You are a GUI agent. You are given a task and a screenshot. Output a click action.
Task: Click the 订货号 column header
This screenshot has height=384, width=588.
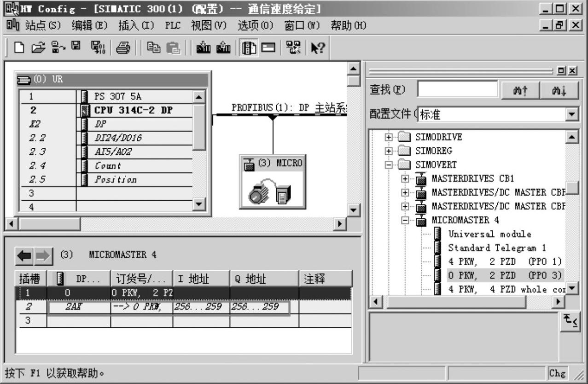pos(141,279)
